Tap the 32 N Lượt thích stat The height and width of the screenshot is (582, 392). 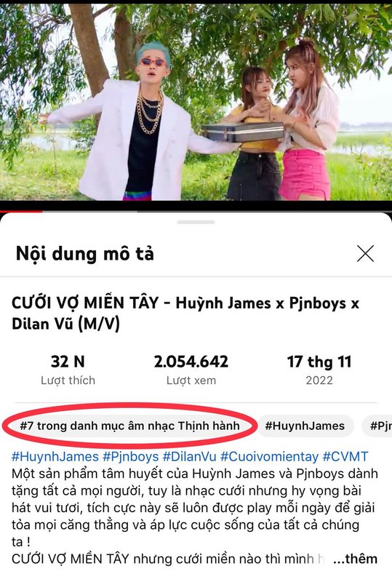tap(68, 370)
